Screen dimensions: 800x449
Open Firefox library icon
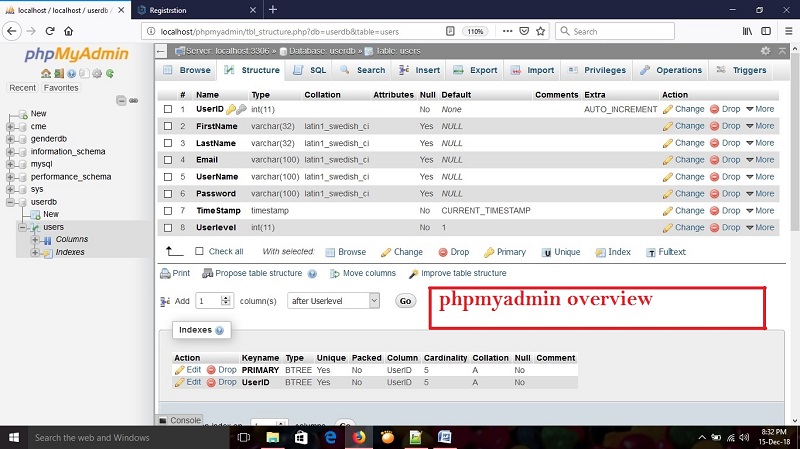click(x=747, y=31)
